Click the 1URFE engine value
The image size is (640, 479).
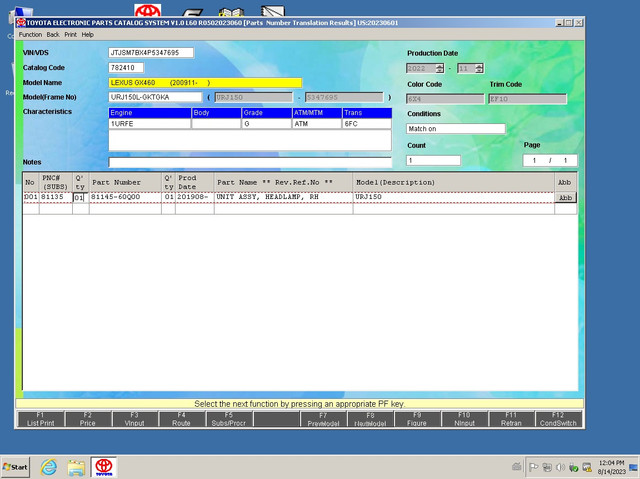coord(150,124)
